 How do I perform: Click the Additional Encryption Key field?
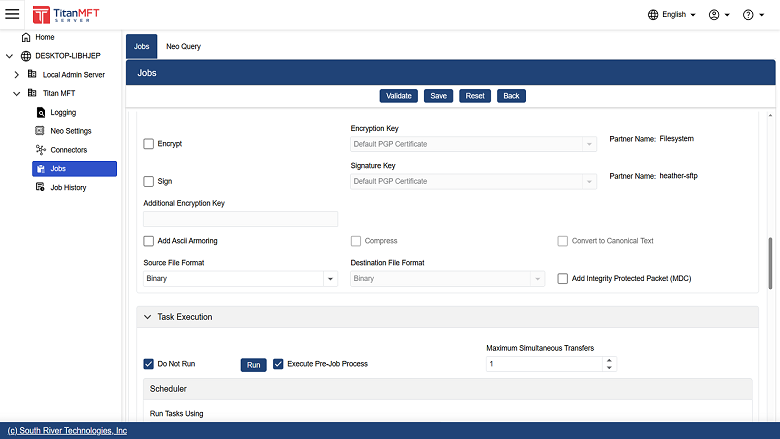pos(240,219)
